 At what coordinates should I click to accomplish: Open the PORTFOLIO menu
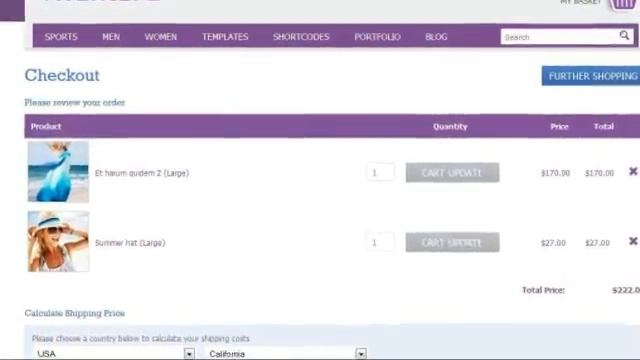point(378,37)
